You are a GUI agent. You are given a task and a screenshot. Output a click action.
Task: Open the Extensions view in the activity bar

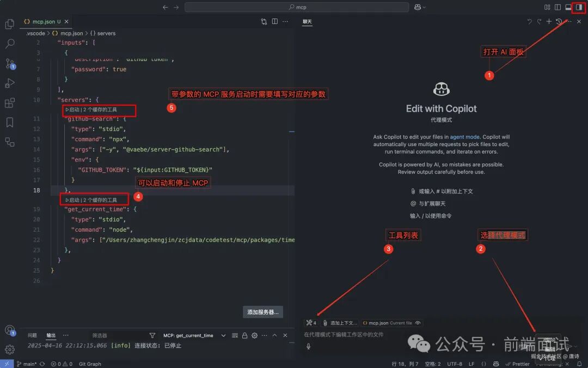click(x=10, y=102)
